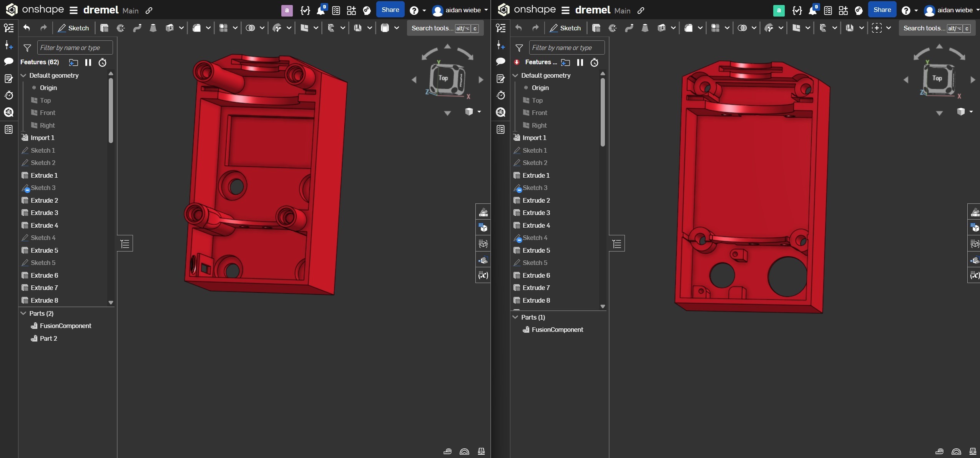The height and width of the screenshot is (458, 980).
Task: Click Search tools box in left window
Action: pyautogui.click(x=445, y=28)
